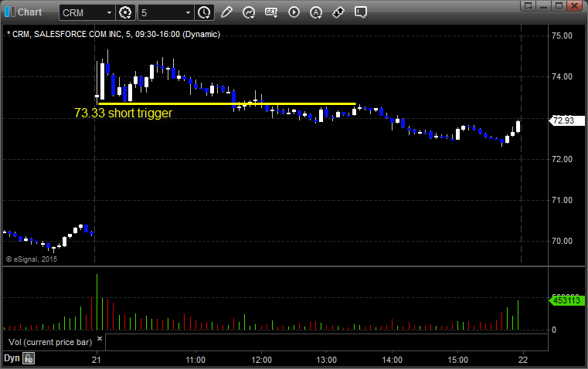Click the Dyn scaling label

pos(12,358)
